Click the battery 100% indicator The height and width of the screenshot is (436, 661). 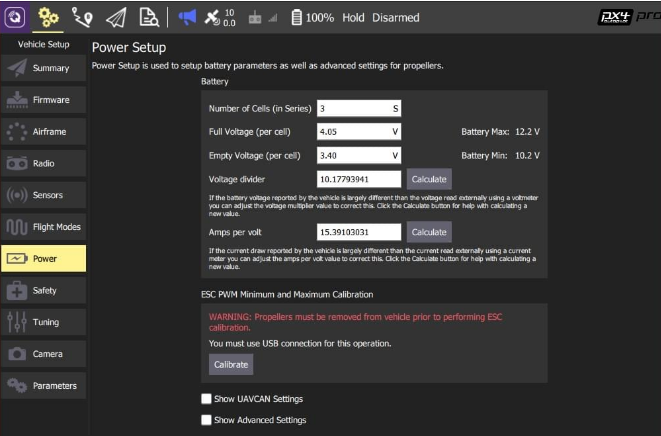tap(313, 18)
